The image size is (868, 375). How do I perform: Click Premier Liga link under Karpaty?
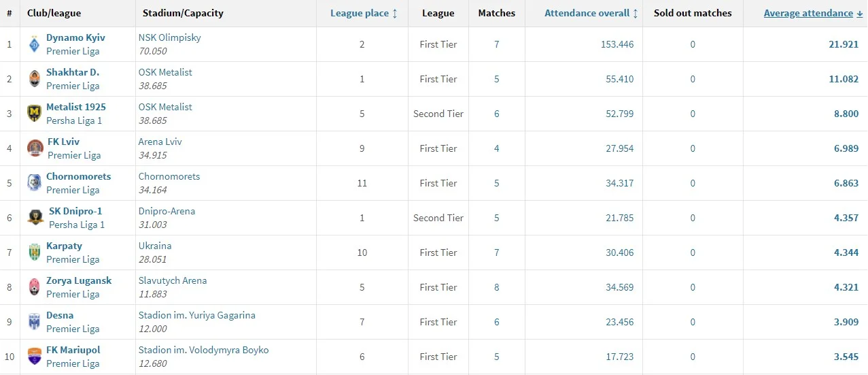click(73, 259)
